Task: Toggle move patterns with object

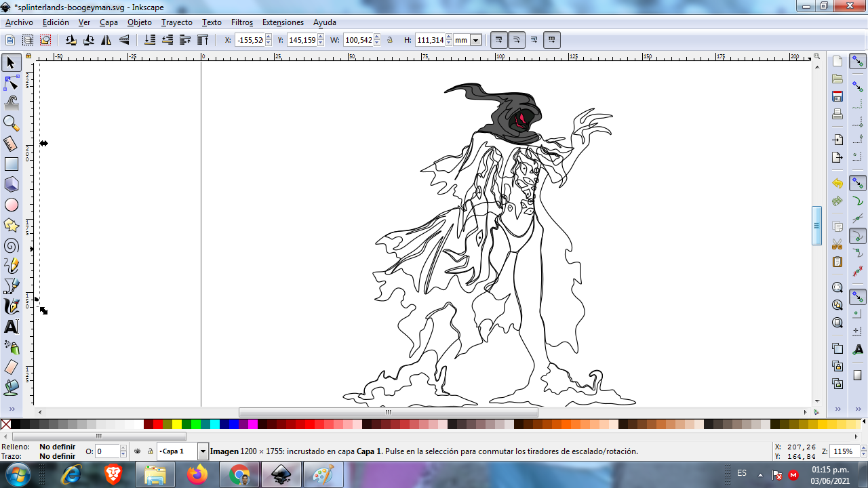Action: 552,40
